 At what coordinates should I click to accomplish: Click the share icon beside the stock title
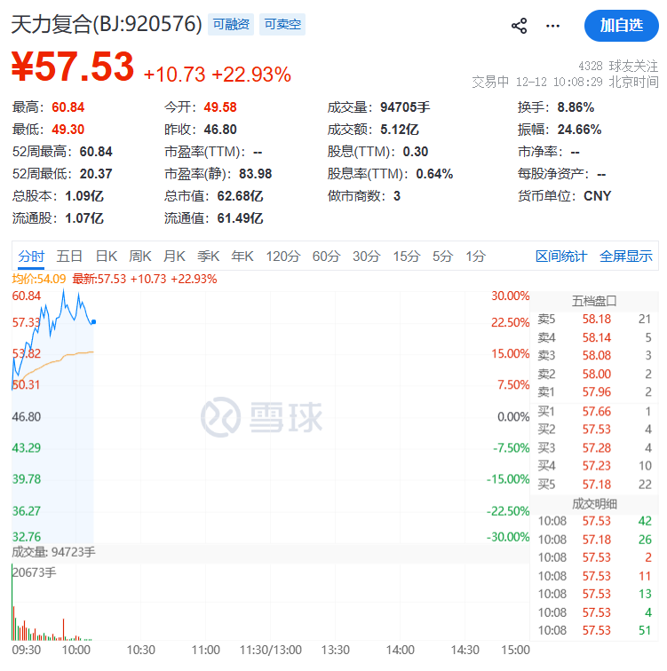(519, 25)
